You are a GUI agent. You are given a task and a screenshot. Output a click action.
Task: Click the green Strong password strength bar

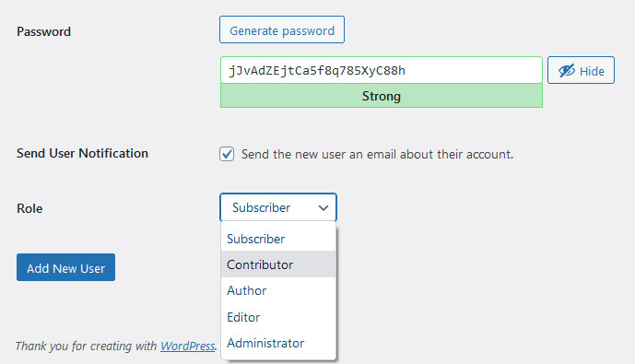[381, 96]
